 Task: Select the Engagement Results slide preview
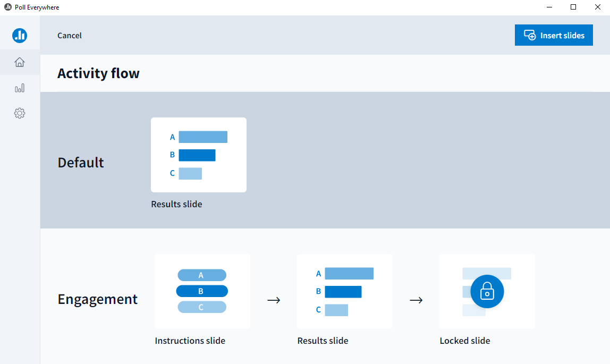345,291
